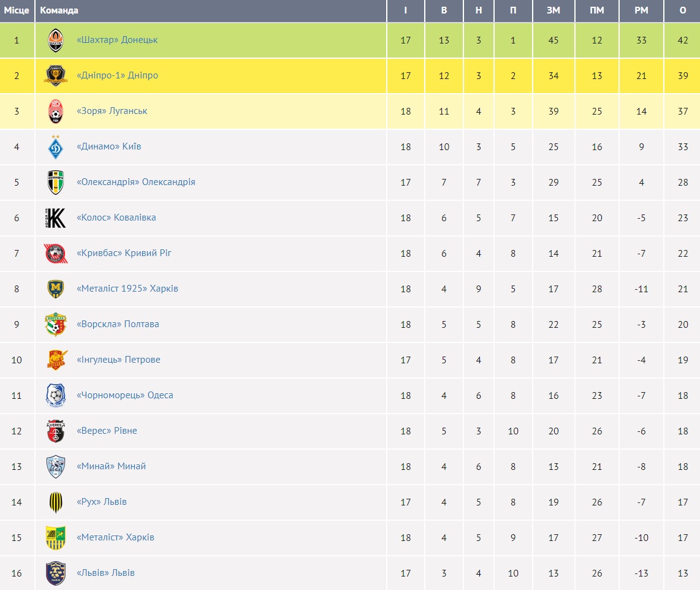This screenshot has width=700, height=590.
Task: Click the Rukh Lviv striped crest
Action: [x=55, y=502]
